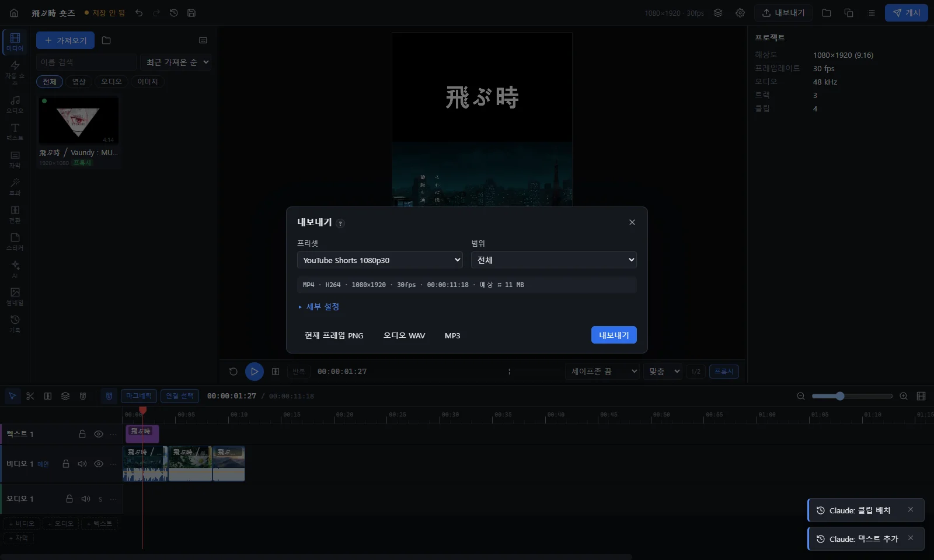Open the Text panel in left sidebar

(15, 132)
